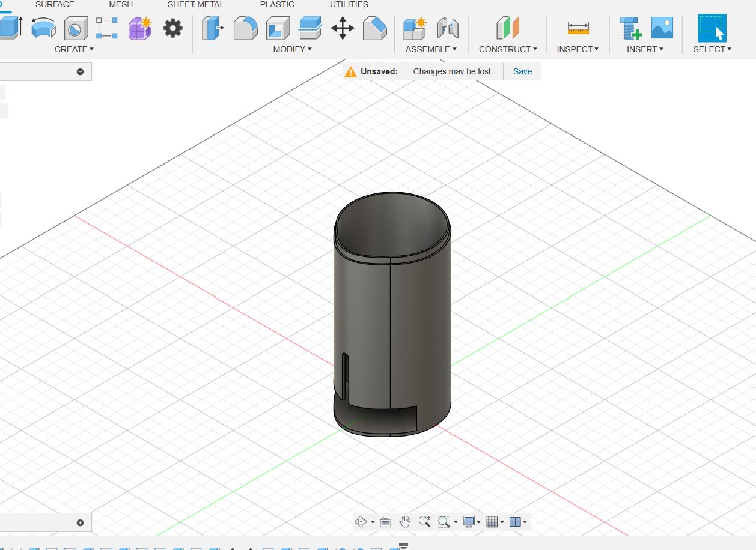Select the Pan hand tool
The height and width of the screenshot is (550, 756).
coord(405,522)
